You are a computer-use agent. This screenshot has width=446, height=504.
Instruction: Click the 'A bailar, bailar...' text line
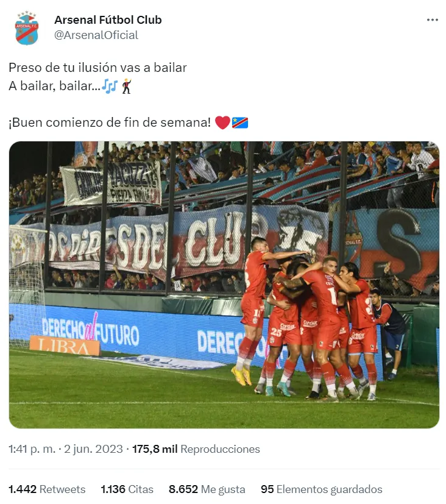[54, 86]
